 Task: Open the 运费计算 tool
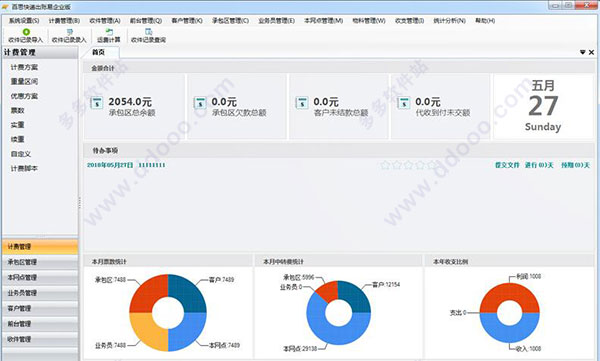coord(109,36)
